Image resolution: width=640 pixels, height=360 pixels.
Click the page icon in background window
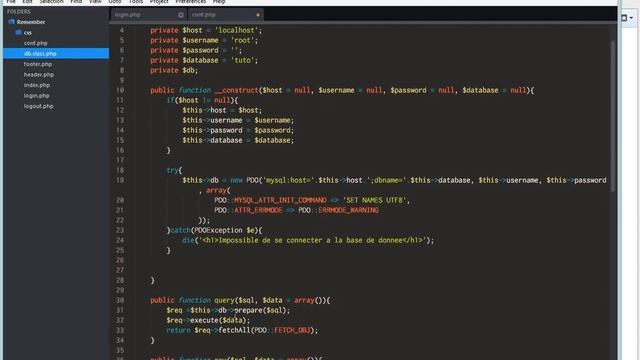(624, 18)
